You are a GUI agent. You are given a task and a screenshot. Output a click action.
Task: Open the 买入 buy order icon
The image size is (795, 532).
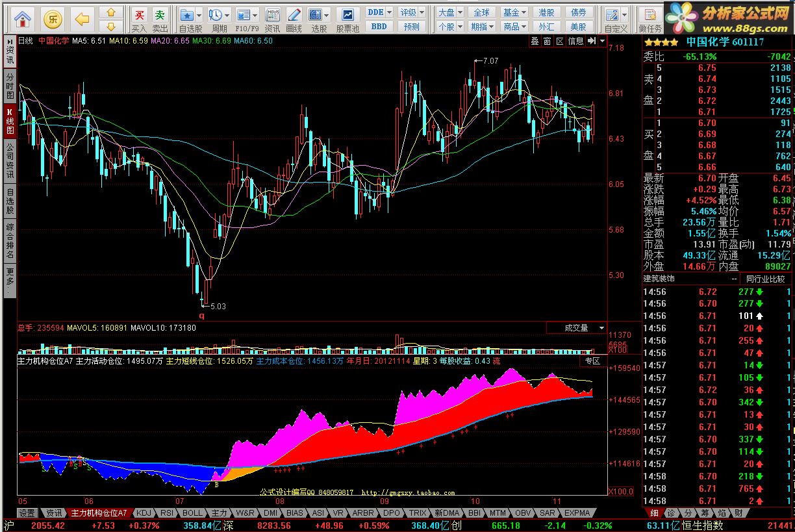tap(139, 20)
